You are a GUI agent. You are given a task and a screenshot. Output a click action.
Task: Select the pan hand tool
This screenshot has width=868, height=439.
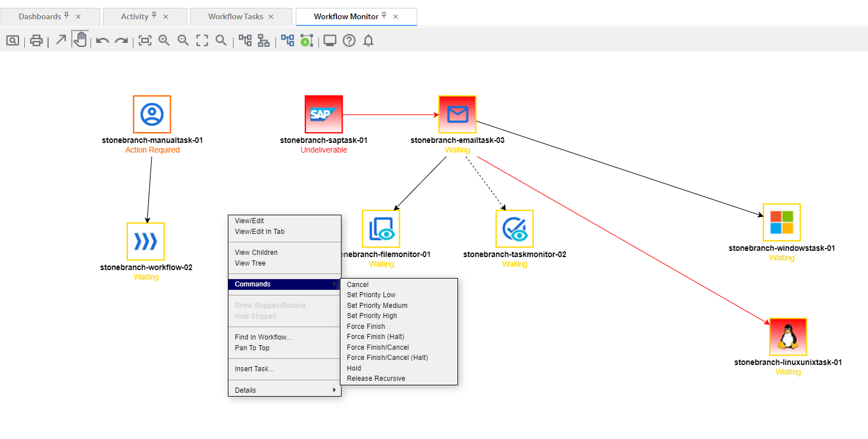(x=80, y=40)
